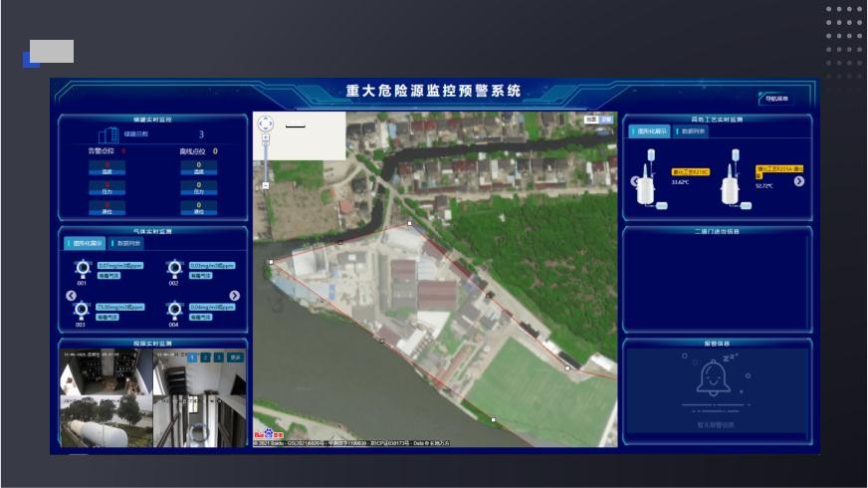Click sensor 002 reading 0.03mg/m3
Image resolution: width=868 pixels, height=488 pixels.
212,265
